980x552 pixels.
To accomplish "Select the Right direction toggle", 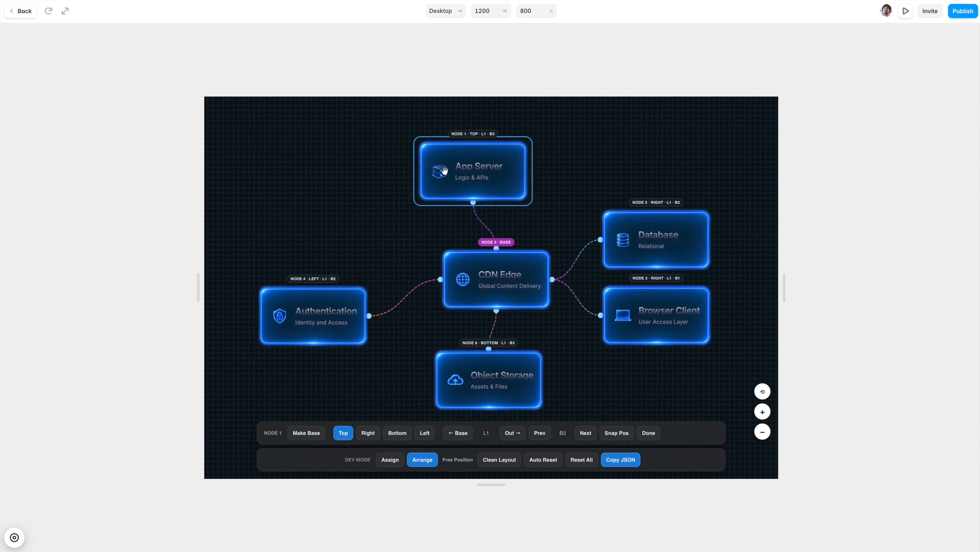I will (x=368, y=433).
